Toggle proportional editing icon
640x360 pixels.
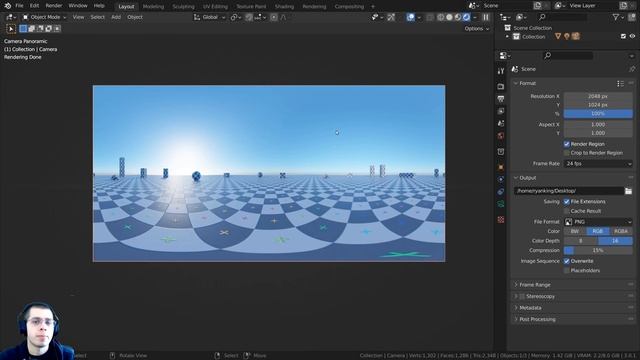click(274, 17)
